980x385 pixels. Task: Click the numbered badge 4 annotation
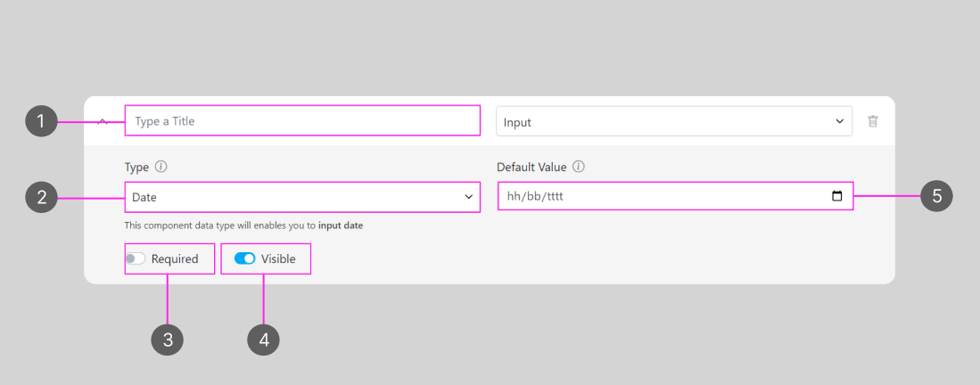pyautogui.click(x=263, y=340)
